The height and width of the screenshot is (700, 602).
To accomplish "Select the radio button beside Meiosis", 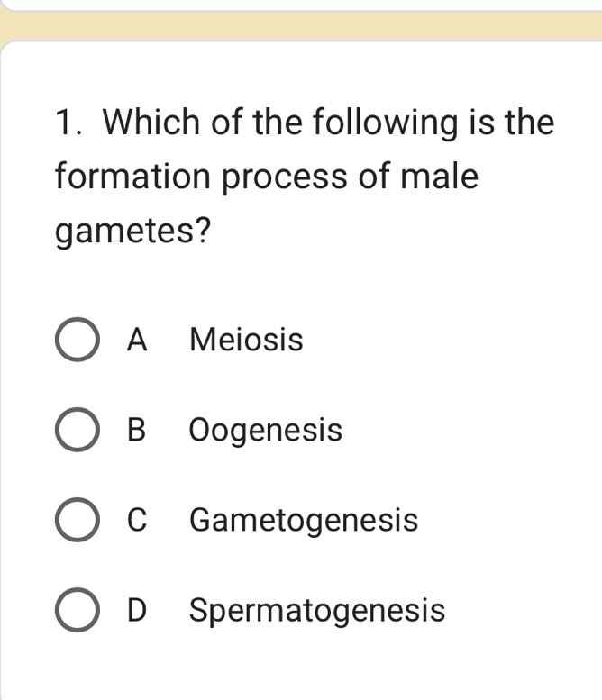I will (x=78, y=341).
